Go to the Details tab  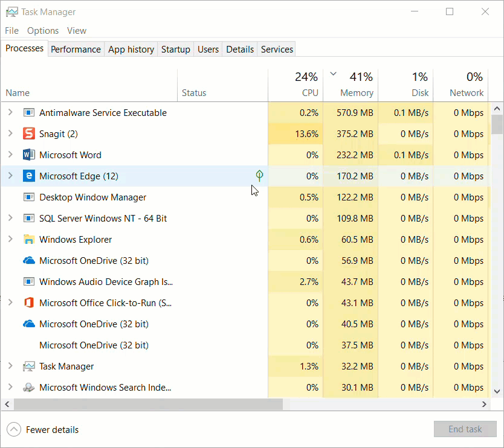click(x=240, y=50)
